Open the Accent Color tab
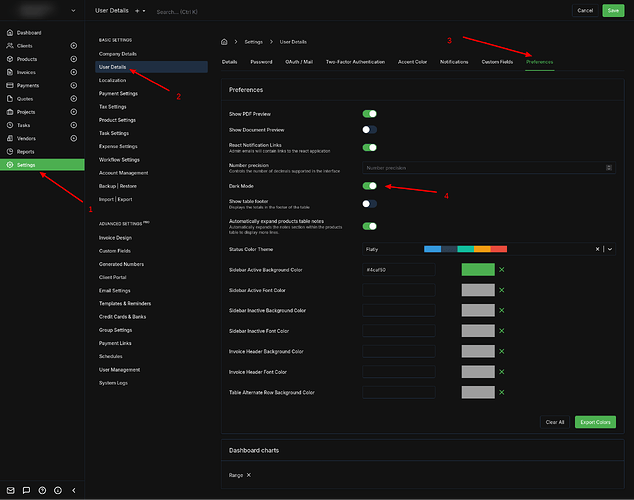 (412, 62)
